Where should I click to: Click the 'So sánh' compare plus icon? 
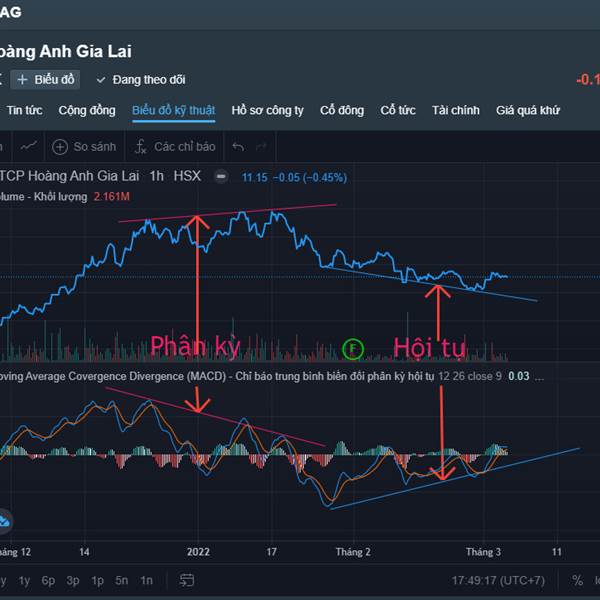tap(60, 147)
